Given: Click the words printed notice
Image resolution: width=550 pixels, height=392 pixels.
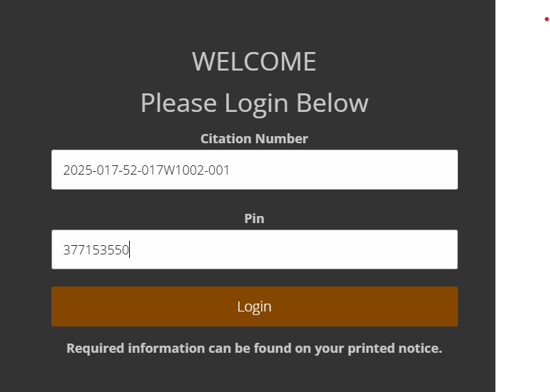Looking at the screenshot, I should (394, 349).
